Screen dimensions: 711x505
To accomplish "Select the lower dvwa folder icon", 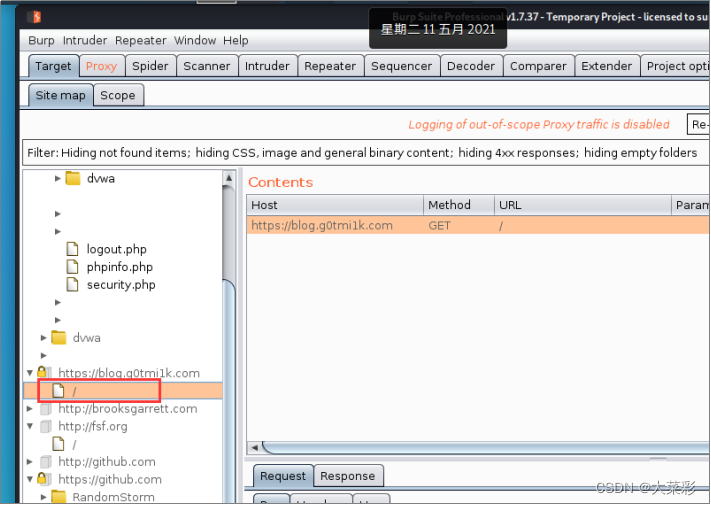I will 58,337.
